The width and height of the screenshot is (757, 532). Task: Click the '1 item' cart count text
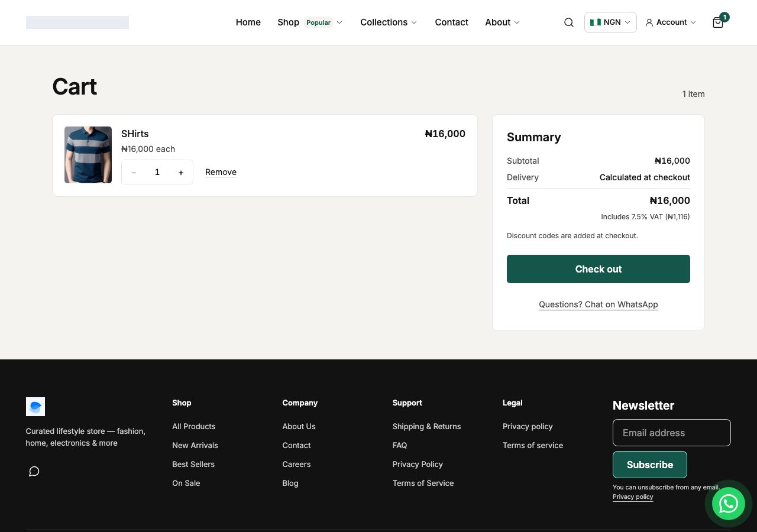pos(694,94)
